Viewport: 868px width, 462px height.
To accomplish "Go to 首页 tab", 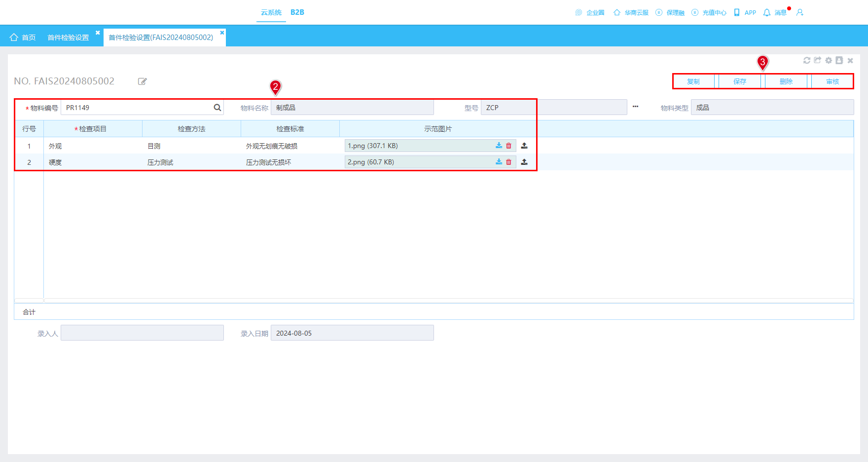I will 23,38.
